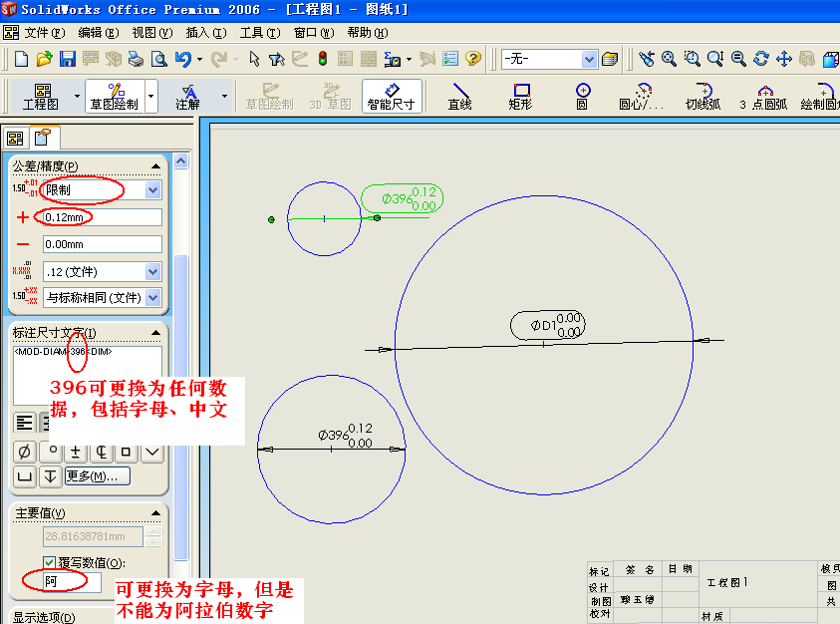This screenshot has height=624, width=840.
Task: Select the Circle sketch tool
Action: point(582,97)
